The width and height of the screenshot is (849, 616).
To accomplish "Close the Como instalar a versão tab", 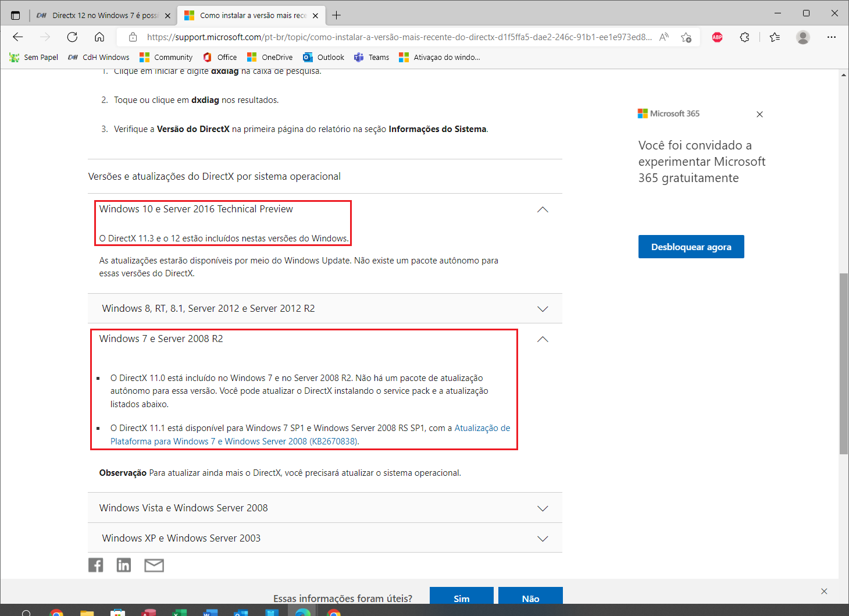I will click(315, 16).
